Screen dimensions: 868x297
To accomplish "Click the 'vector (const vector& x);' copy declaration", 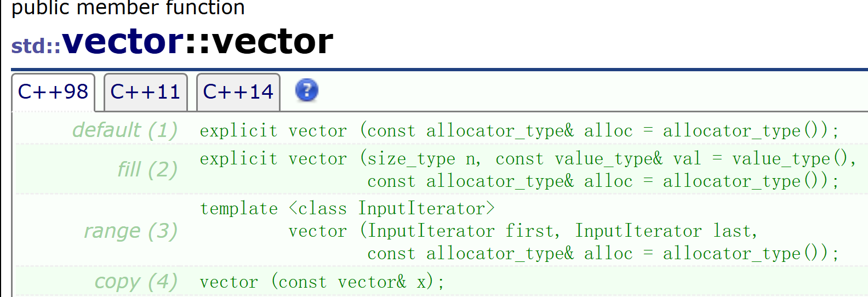I will pos(322,282).
